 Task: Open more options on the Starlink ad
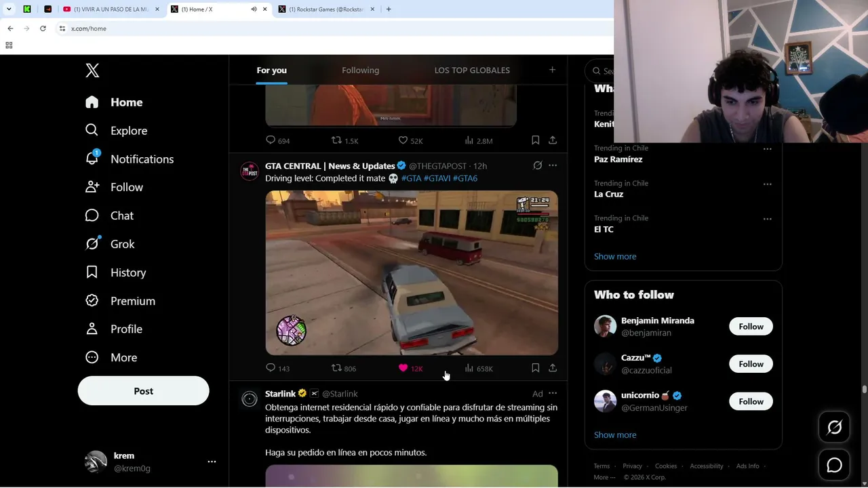[x=553, y=393]
